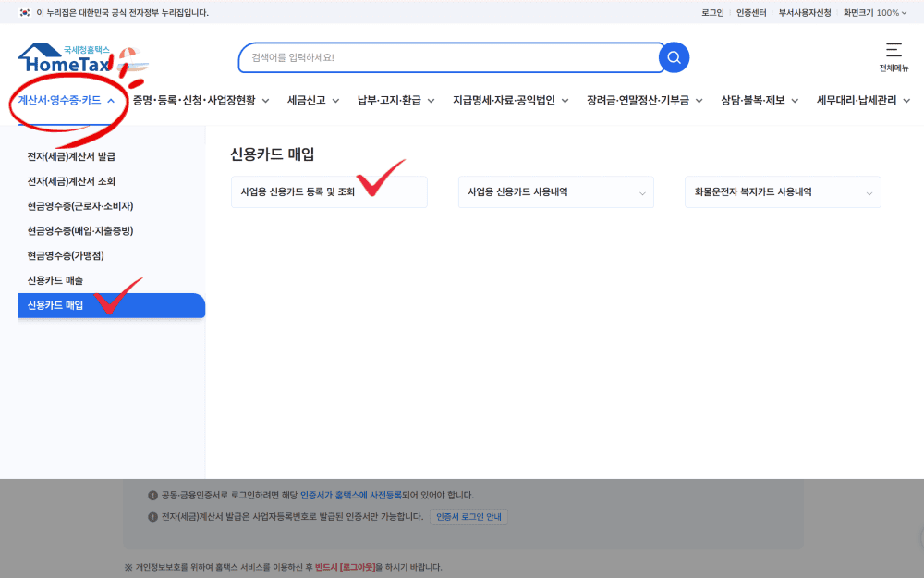Open the 인증센터 link
The image size is (924, 578).
[x=751, y=12]
